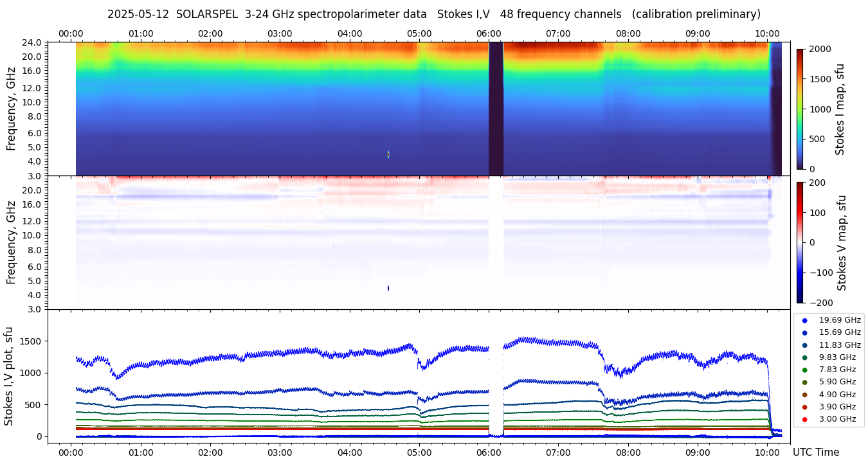Click the 06:00 tick label on top axis
This screenshot has height=466, width=868.
489,33
